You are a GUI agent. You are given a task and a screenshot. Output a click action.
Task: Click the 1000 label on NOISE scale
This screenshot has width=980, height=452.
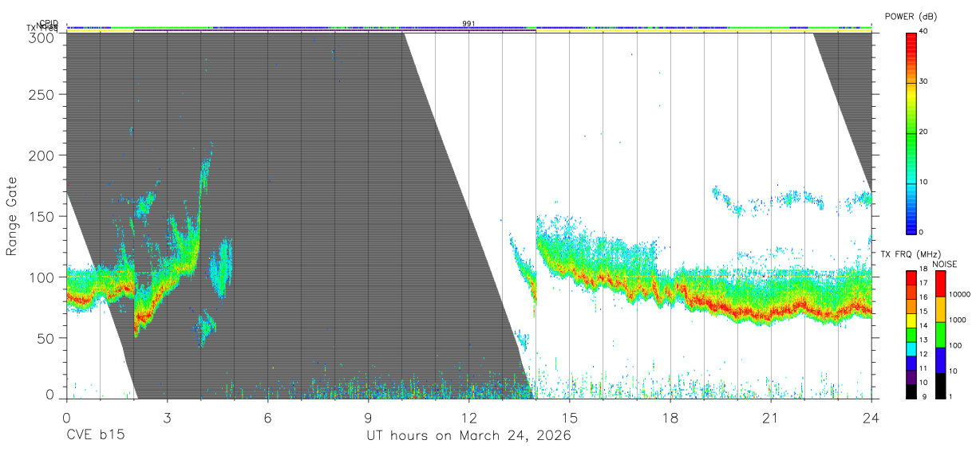[x=957, y=320]
